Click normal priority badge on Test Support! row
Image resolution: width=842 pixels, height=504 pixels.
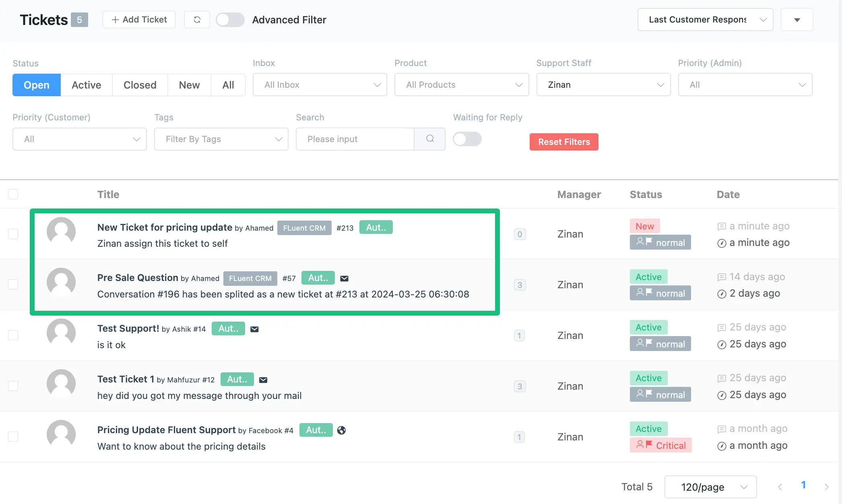point(660,344)
